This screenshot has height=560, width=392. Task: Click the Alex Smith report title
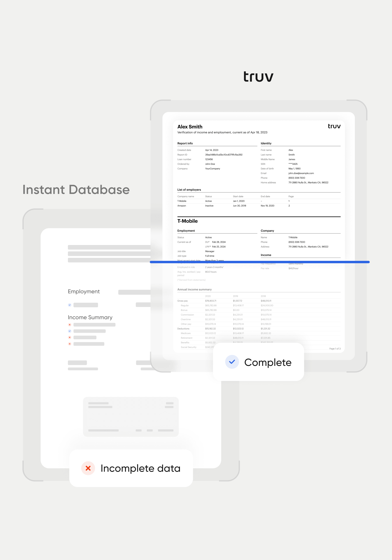click(190, 127)
